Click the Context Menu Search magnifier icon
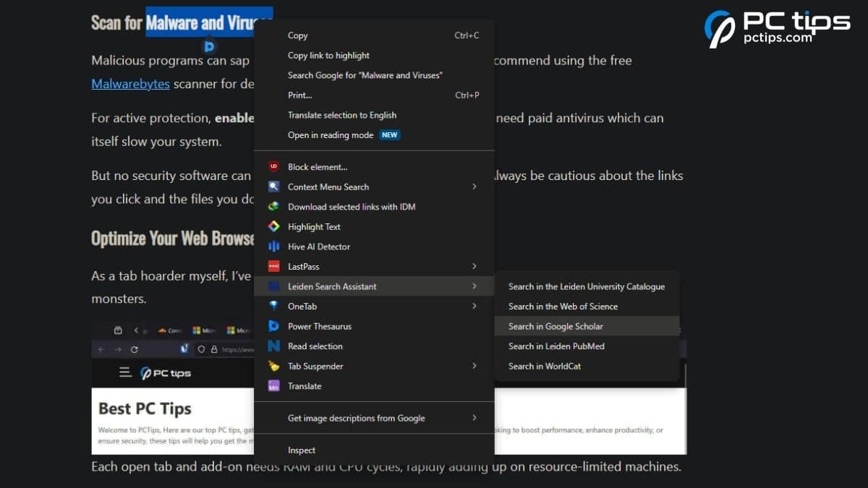Viewport: 868px width, 488px height. tap(275, 187)
